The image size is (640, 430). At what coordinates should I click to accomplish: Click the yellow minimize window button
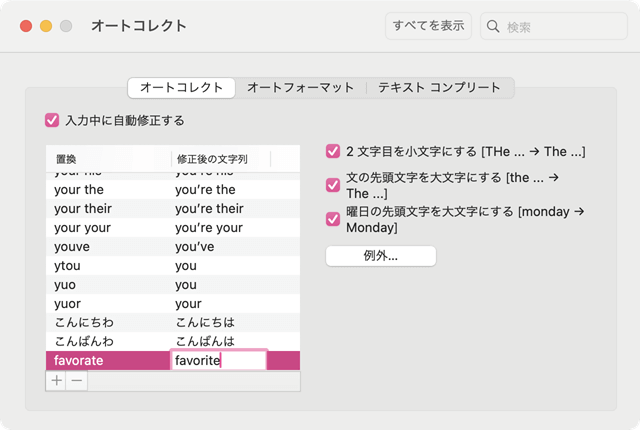coord(46,26)
